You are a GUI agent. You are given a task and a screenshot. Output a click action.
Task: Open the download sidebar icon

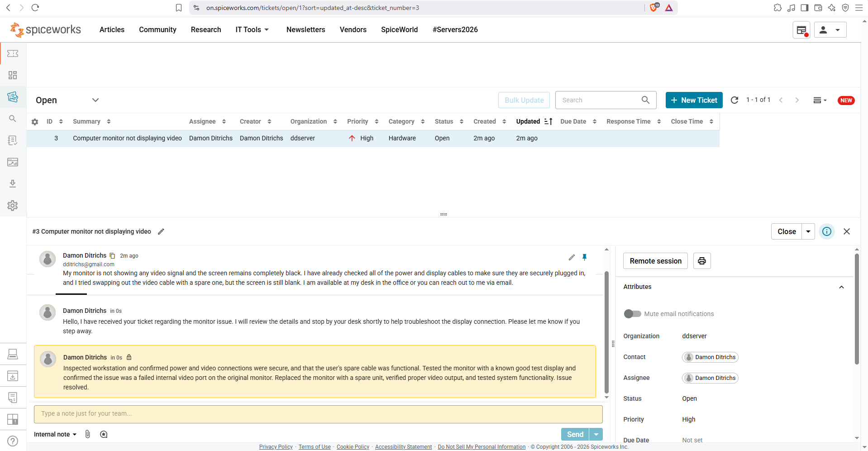tap(13, 183)
